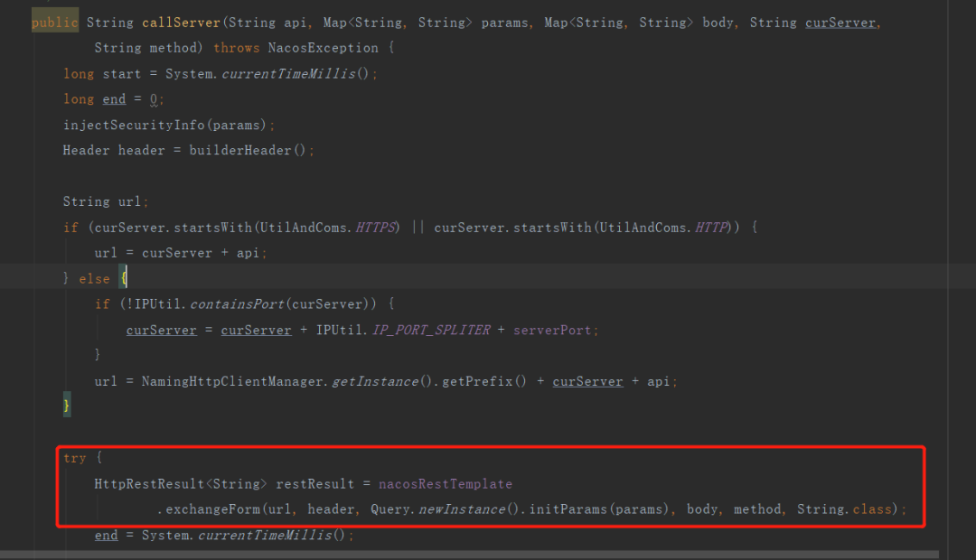
Task: Click the horizontal scrollbar at bottom
Action: (x=469, y=555)
